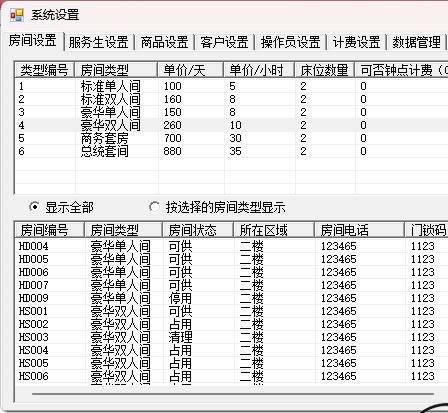Go to the 客户设置 tab

[224, 42]
